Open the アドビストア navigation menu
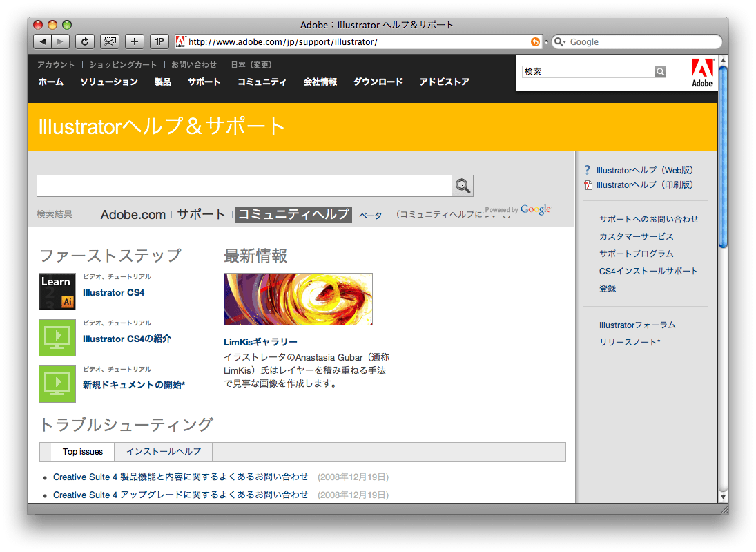 [x=444, y=82]
